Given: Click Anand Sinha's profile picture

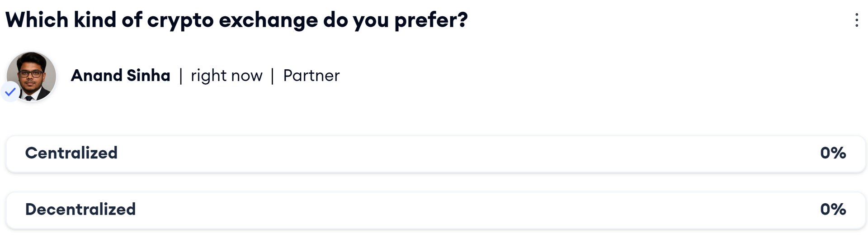Looking at the screenshot, I should [33, 75].
